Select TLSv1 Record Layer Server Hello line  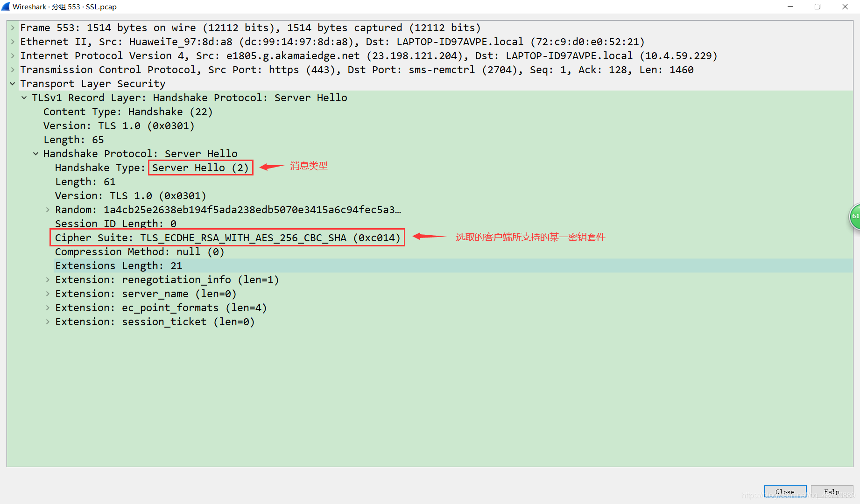[x=190, y=98]
